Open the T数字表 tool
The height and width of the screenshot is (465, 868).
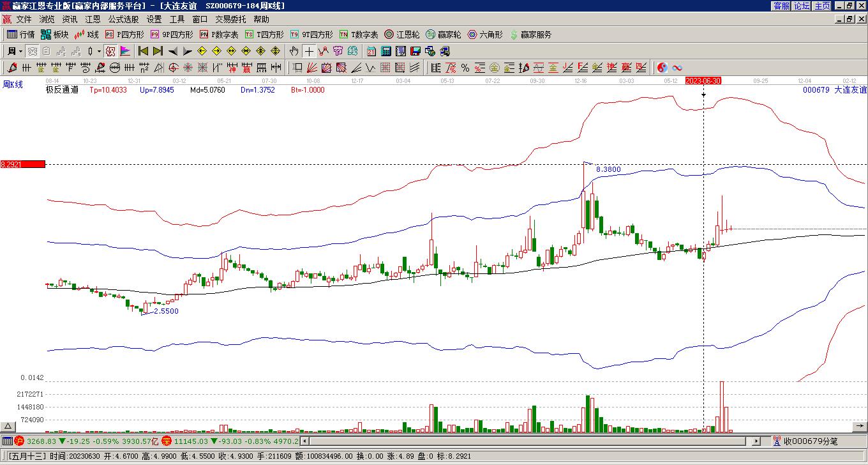coord(359,34)
